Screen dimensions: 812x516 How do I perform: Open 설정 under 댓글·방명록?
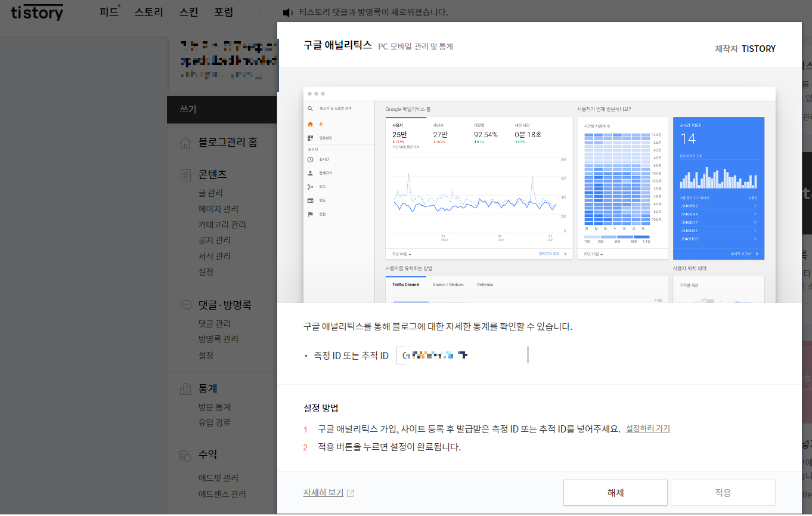pyautogui.click(x=206, y=356)
